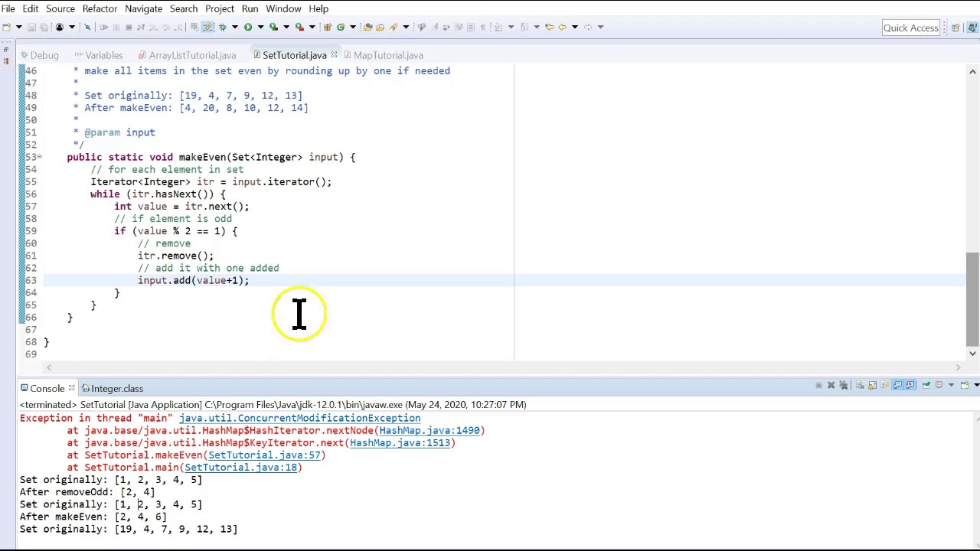Toggle Show Console on Standard Error
Screen dimensions: 980x551
tap(910, 385)
